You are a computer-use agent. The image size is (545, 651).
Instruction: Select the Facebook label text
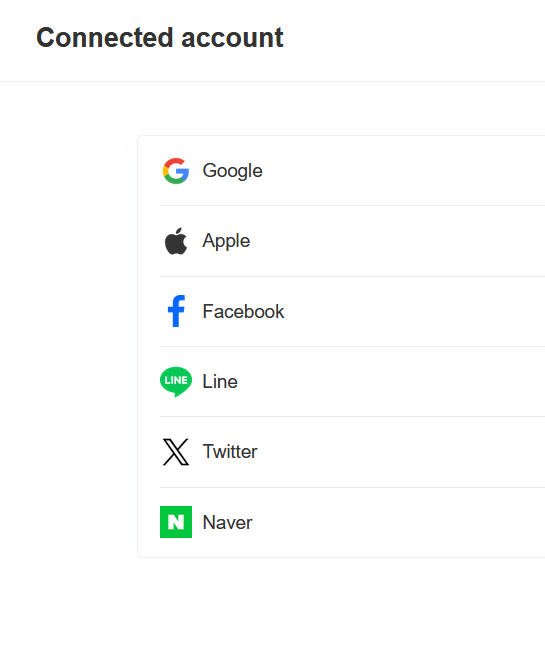243,311
